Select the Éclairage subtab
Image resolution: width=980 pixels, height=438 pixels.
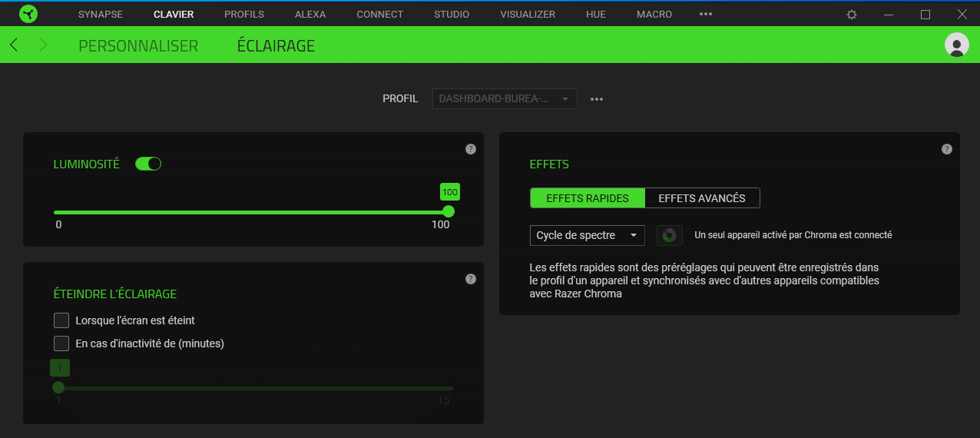click(x=276, y=46)
